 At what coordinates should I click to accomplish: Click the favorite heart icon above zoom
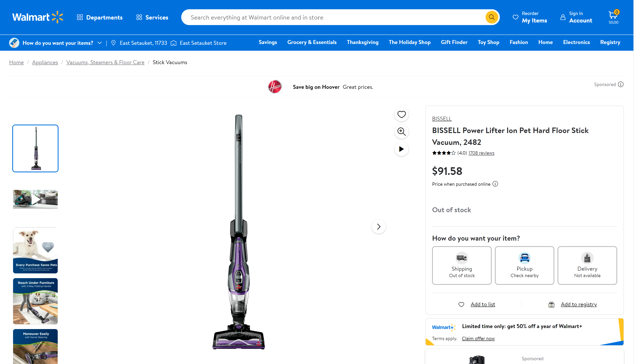401,114
